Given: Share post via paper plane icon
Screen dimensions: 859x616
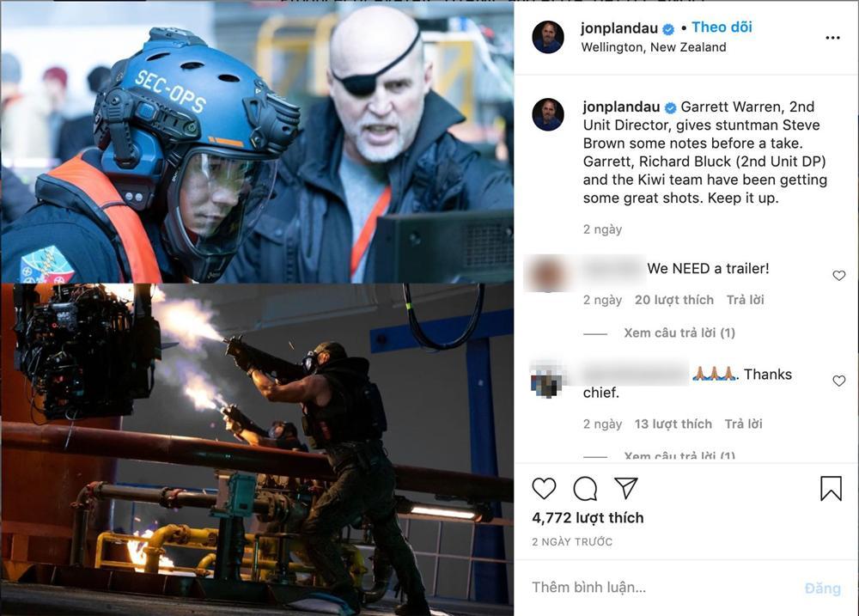Looking at the screenshot, I should [x=625, y=488].
